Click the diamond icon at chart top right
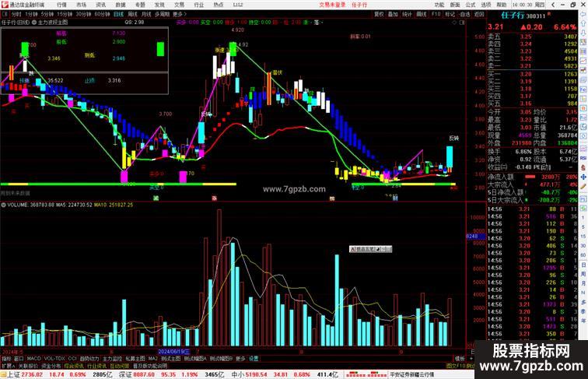588x379 pixels. (x=454, y=23)
